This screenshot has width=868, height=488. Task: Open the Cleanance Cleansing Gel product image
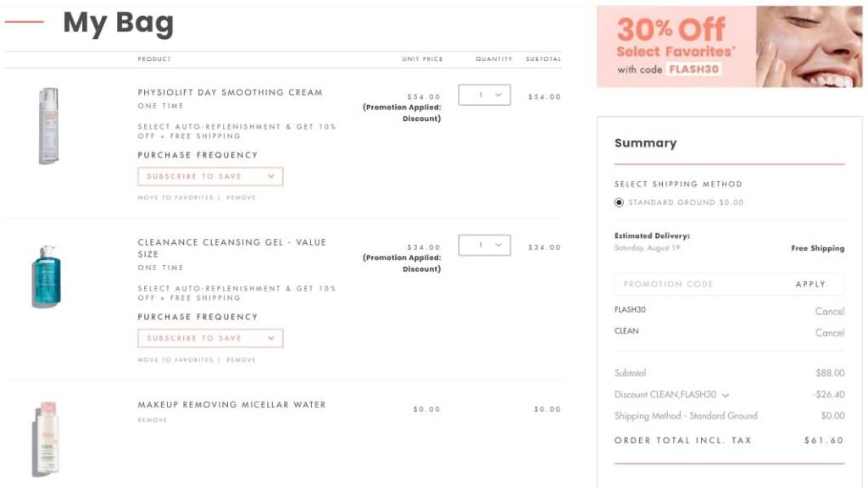point(47,275)
